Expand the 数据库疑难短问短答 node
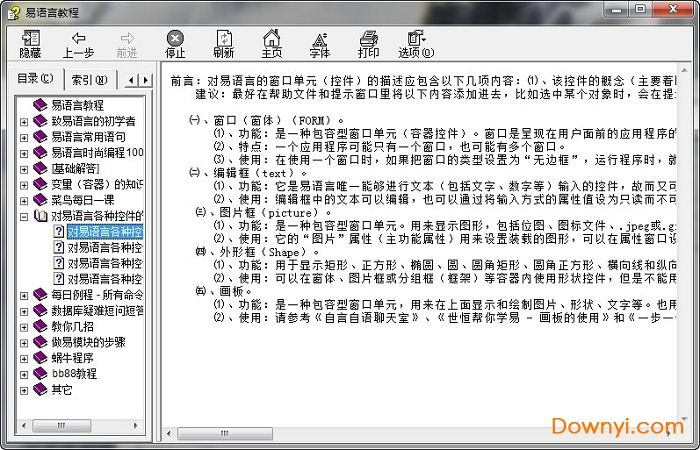The width and height of the screenshot is (700, 450). [x=24, y=311]
